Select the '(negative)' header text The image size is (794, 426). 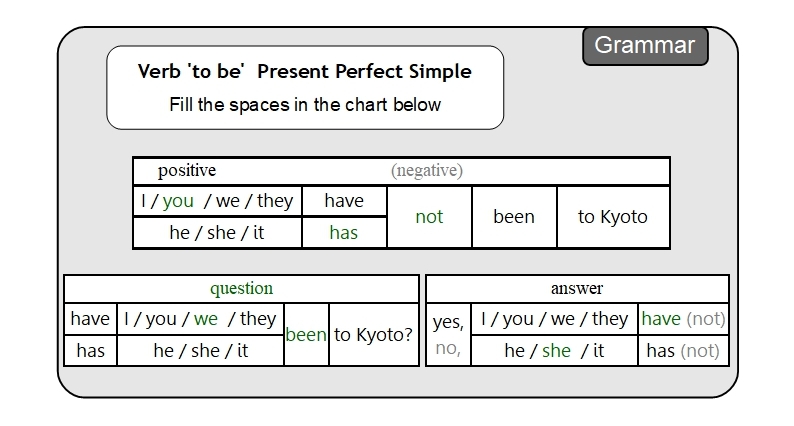pos(427,171)
